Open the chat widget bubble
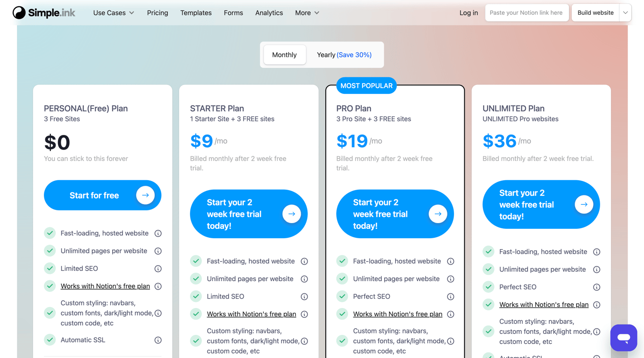Image resolution: width=644 pixels, height=358 pixels. [x=624, y=338]
